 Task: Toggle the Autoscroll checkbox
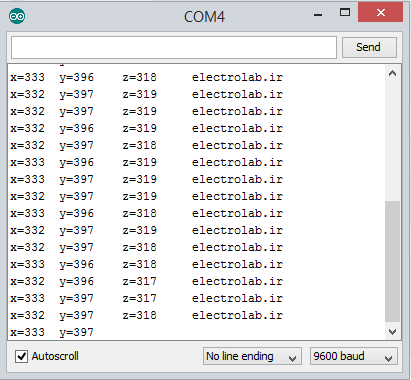pyautogui.click(x=22, y=356)
